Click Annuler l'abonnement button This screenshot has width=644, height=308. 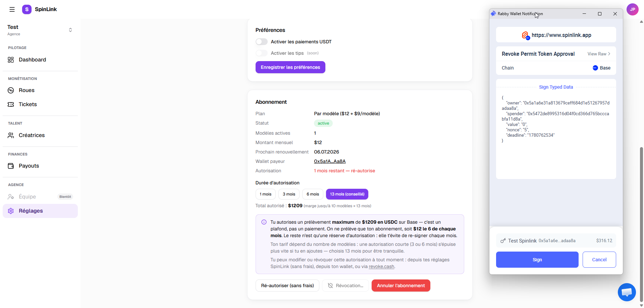click(401, 285)
